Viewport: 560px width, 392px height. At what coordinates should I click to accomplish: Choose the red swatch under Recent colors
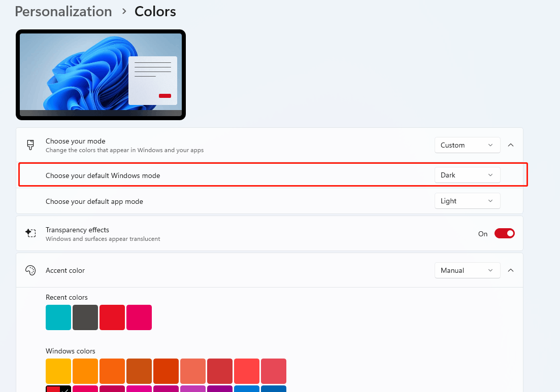(112, 317)
